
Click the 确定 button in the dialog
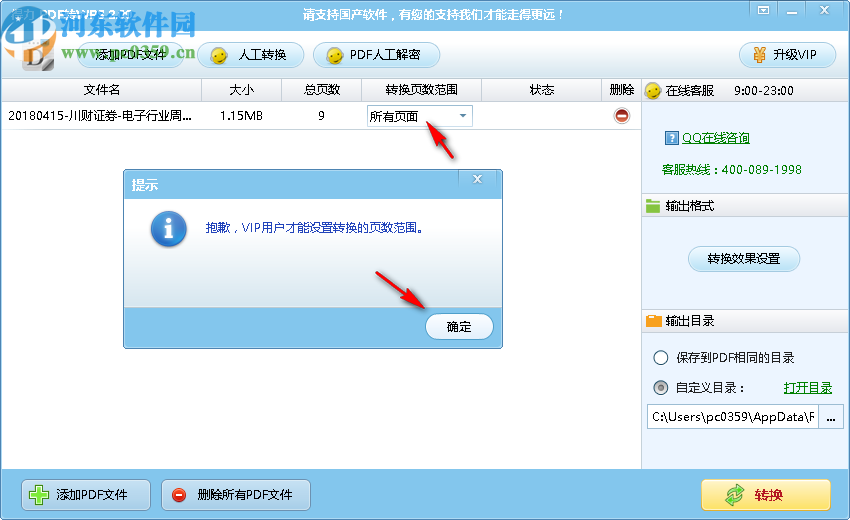coord(459,326)
